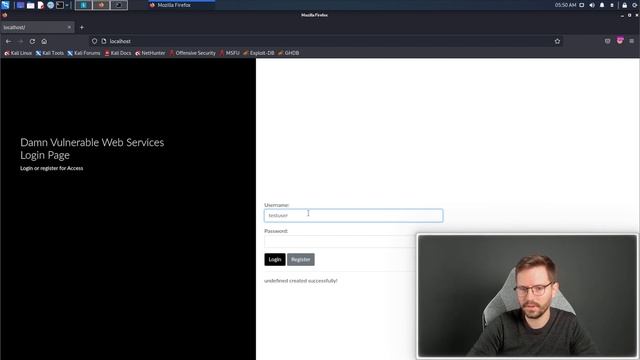Viewport: 640px width, 360px height.
Task: View site information page icon
Action: click(104, 41)
